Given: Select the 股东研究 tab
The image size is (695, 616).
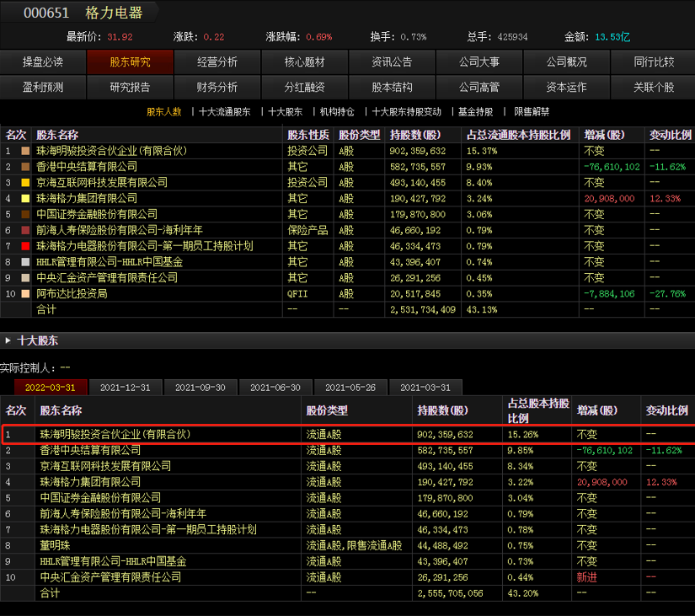Looking at the screenshot, I should click(x=130, y=62).
